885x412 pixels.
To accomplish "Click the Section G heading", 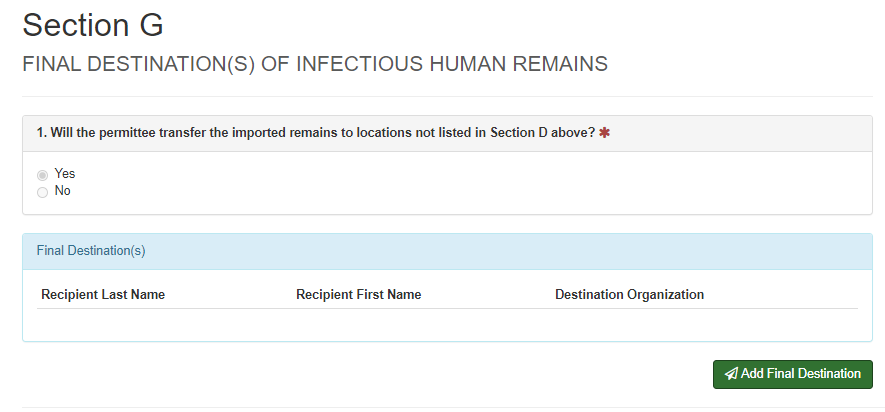I will click(x=93, y=25).
